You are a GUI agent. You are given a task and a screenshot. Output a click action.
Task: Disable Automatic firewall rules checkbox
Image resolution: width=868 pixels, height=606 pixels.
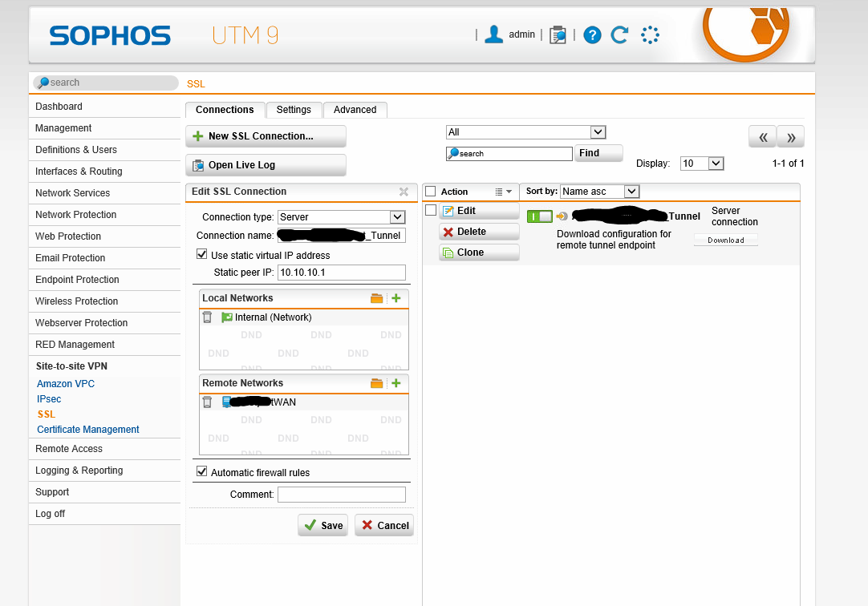tap(202, 472)
